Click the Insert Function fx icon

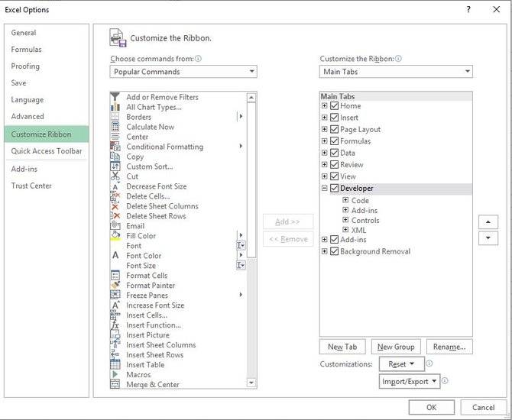point(115,325)
